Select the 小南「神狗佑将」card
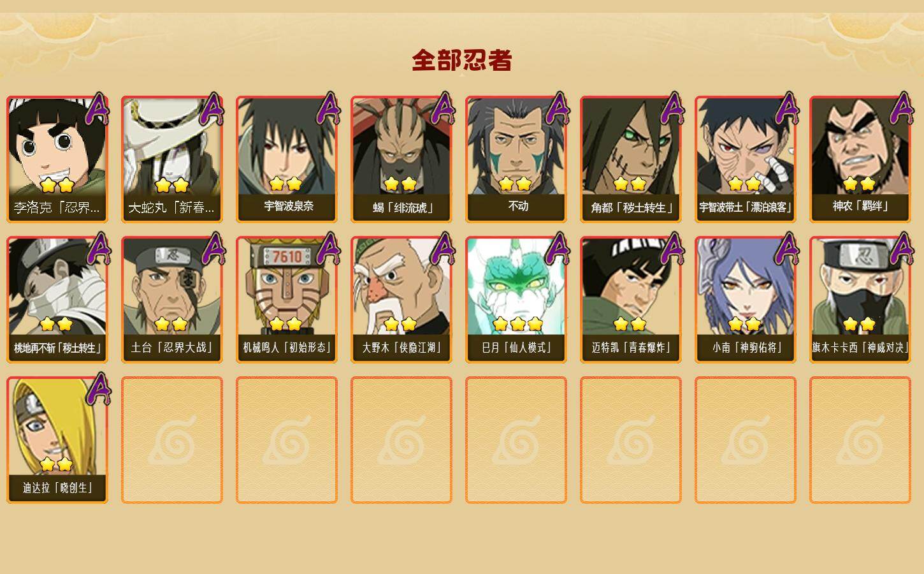The width and height of the screenshot is (924, 574). pos(746,300)
